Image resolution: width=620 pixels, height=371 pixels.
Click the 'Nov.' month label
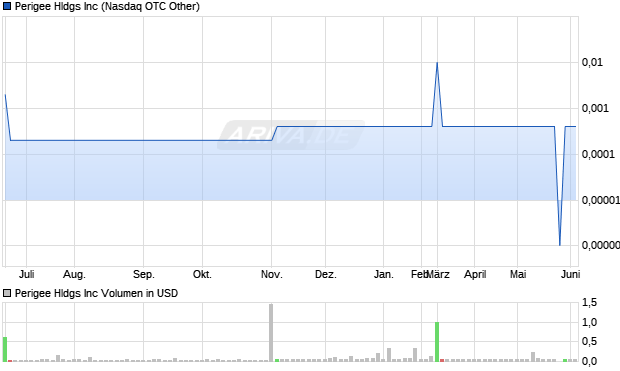point(272,274)
